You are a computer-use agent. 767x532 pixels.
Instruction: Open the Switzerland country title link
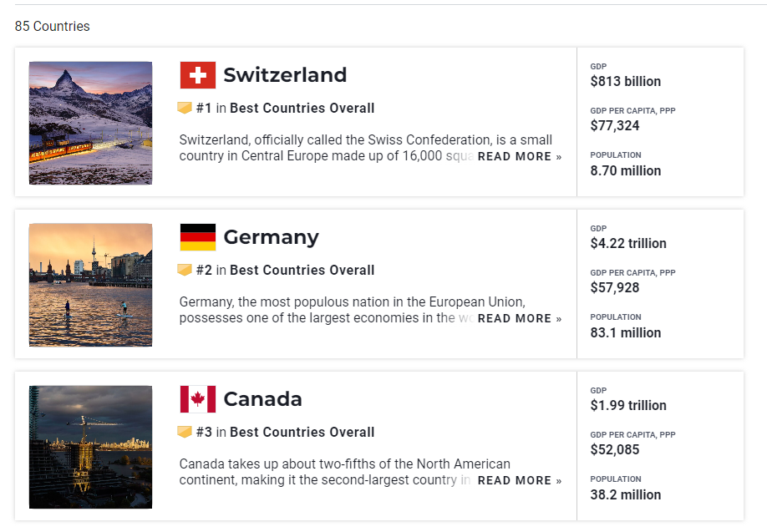285,75
